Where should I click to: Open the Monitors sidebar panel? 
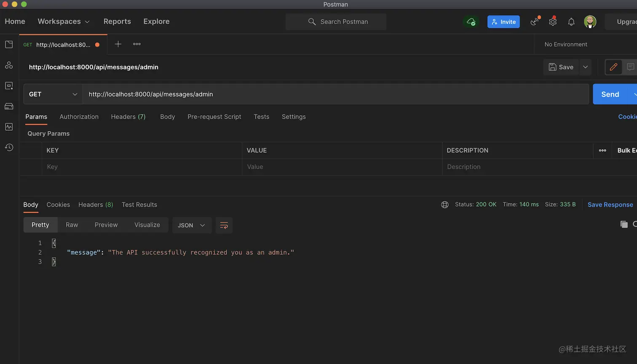[x=9, y=127]
